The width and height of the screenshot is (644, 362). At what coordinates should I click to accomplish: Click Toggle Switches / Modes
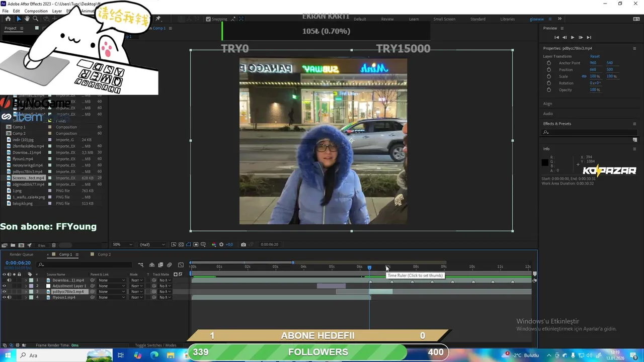click(155, 345)
